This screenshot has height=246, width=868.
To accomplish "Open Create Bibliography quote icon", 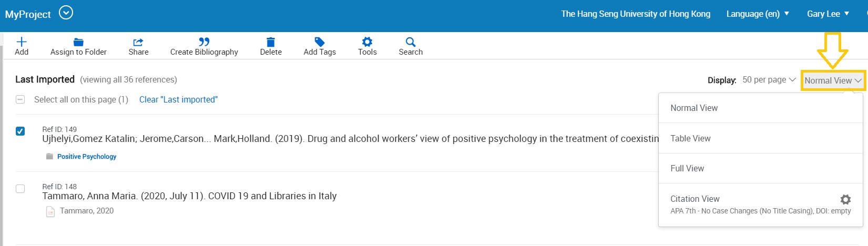I will pyautogui.click(x=204, y=42).
